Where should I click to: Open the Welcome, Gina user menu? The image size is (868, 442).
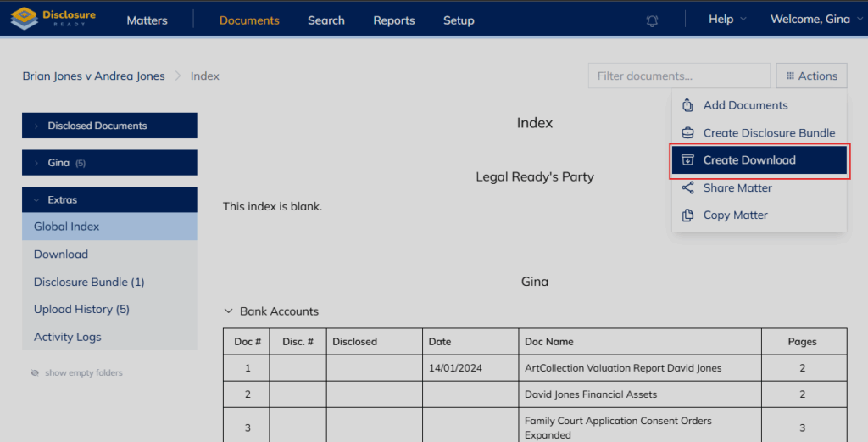pos(815,20)
